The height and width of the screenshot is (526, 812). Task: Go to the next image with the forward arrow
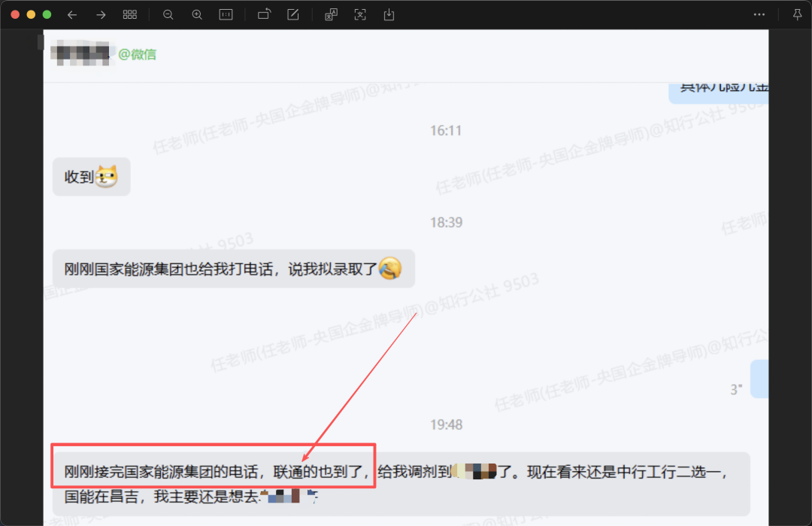101,15
